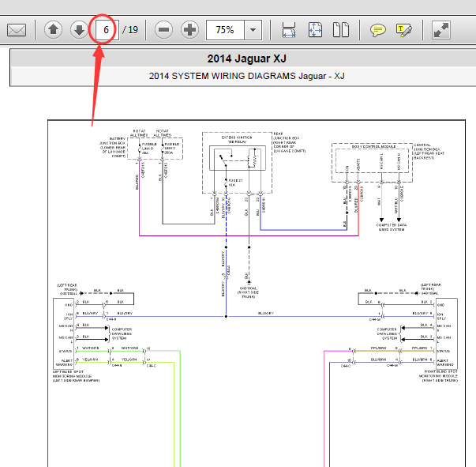Switch to two-page view icon
476x467 pixels.
(341, 30)
